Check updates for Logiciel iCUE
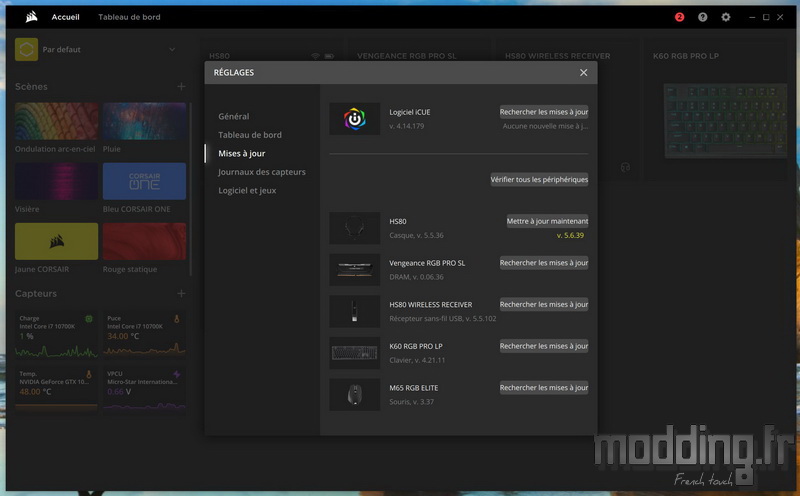 (544, 112)
